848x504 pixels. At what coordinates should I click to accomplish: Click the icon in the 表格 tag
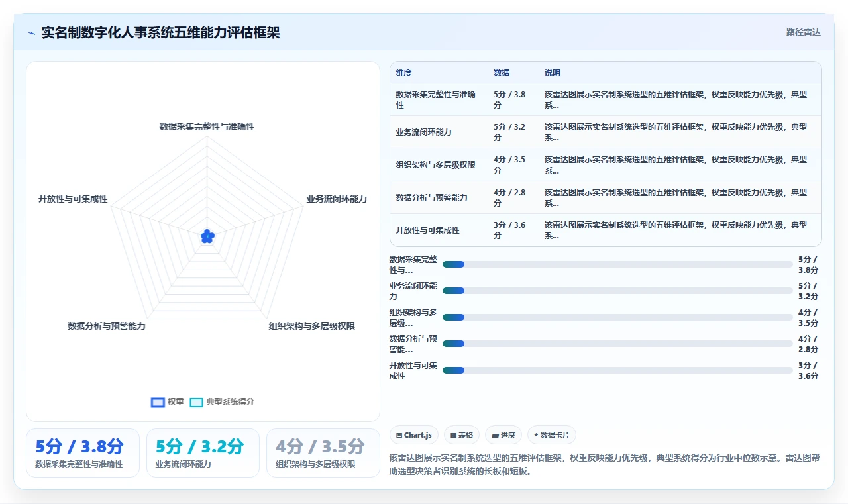coord(453,435)
